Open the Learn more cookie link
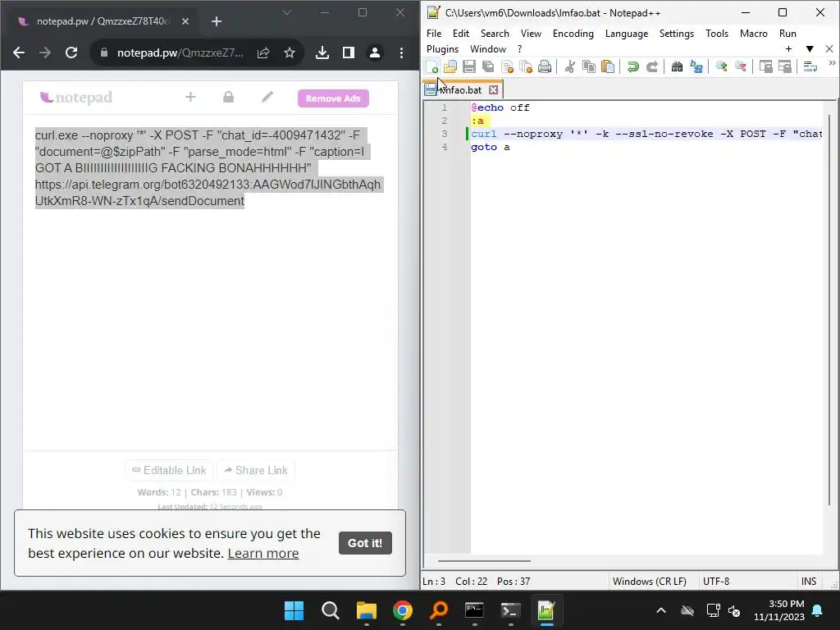 coord(263,553)
